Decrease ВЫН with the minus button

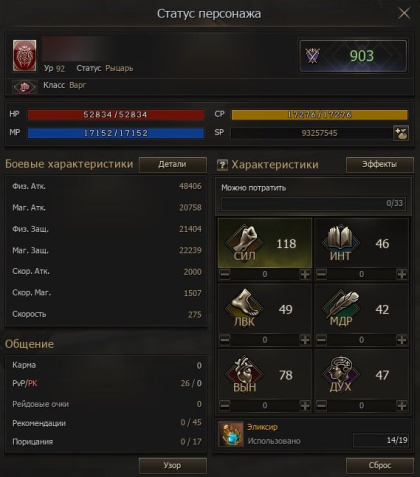point(225,405)
